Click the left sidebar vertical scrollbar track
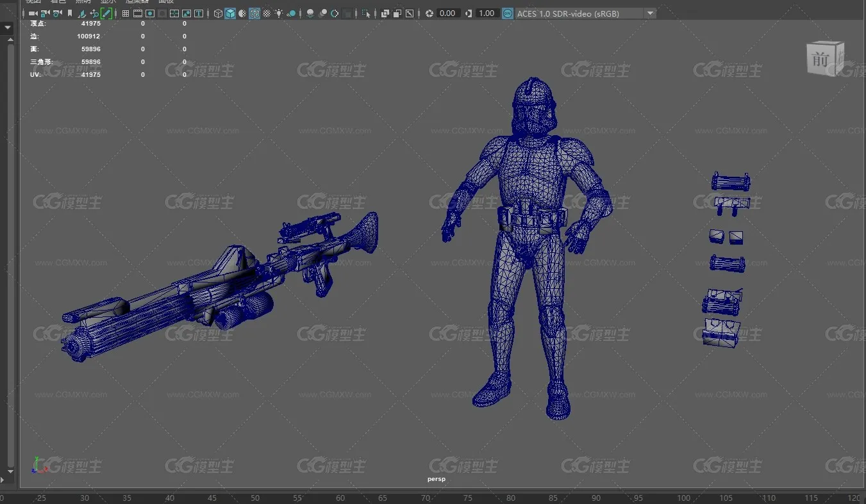The image size is (866, 504). point(10,256)
